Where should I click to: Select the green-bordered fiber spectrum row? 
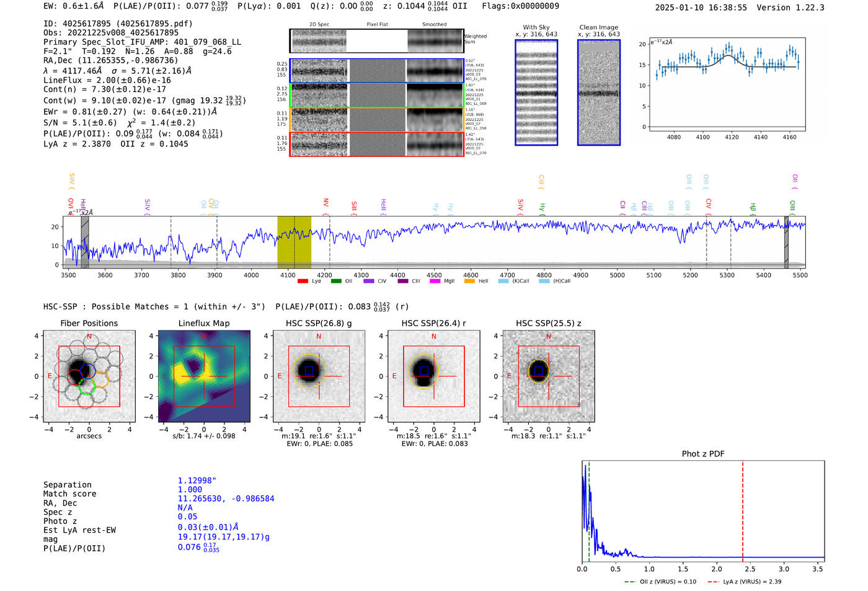[x=377, y=96]
